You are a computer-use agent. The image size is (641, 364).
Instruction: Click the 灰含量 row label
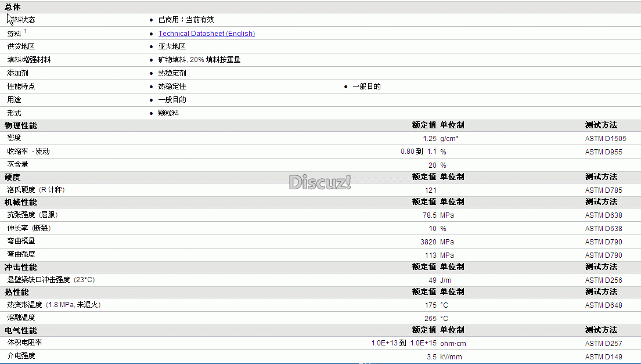pos(17,164)
